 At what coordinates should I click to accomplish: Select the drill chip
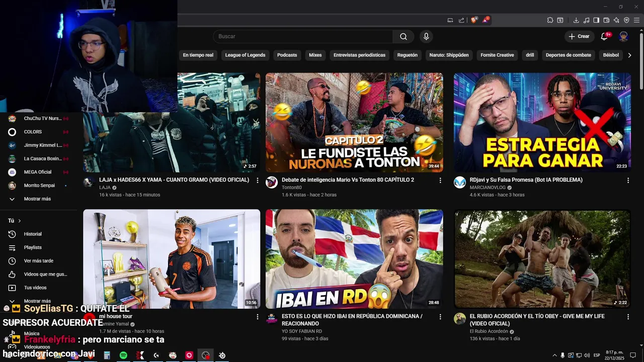pos(530,55)
